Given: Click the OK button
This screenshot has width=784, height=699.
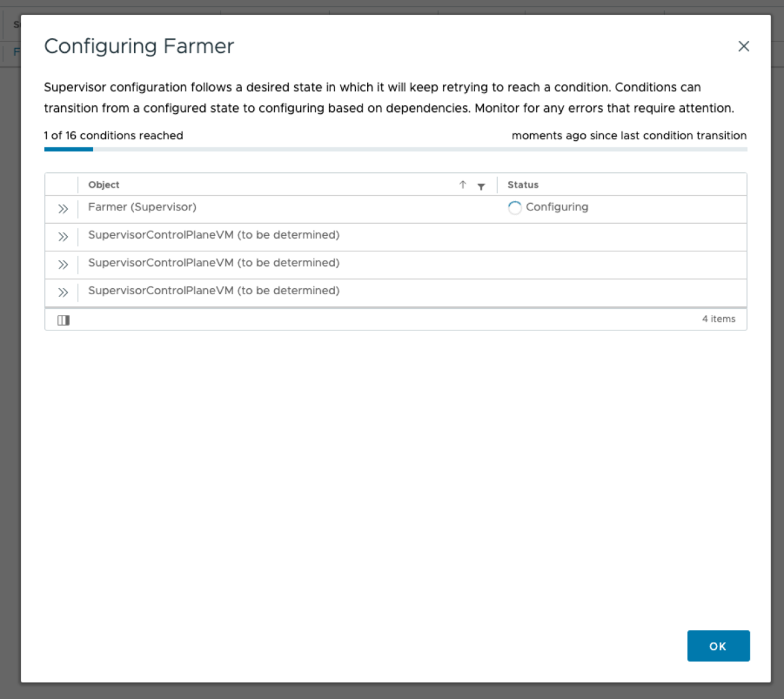Looking at the screenshot, I should (718, 646).
